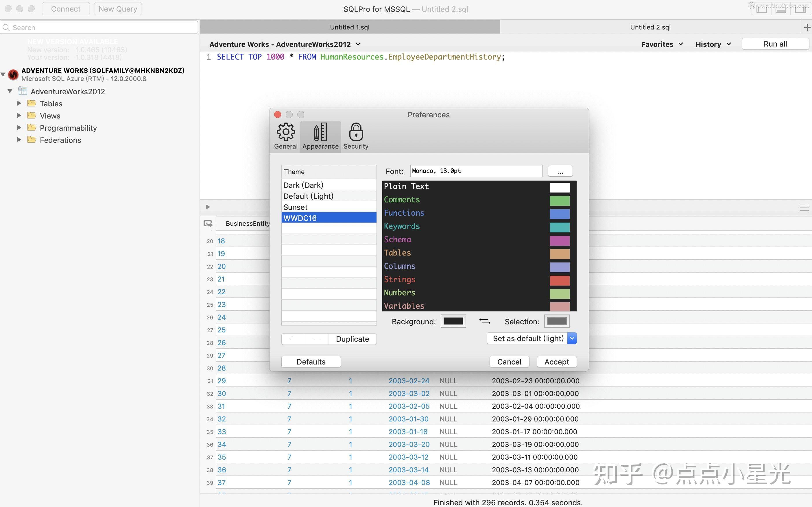Screen dimensions: 812x507
Task: Click the Monaco font field
Action: click(x=476, y=171)
